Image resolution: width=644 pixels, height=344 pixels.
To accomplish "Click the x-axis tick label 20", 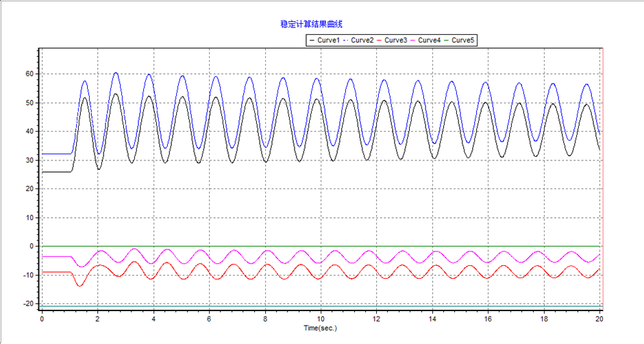I will [x=599, y=319].
